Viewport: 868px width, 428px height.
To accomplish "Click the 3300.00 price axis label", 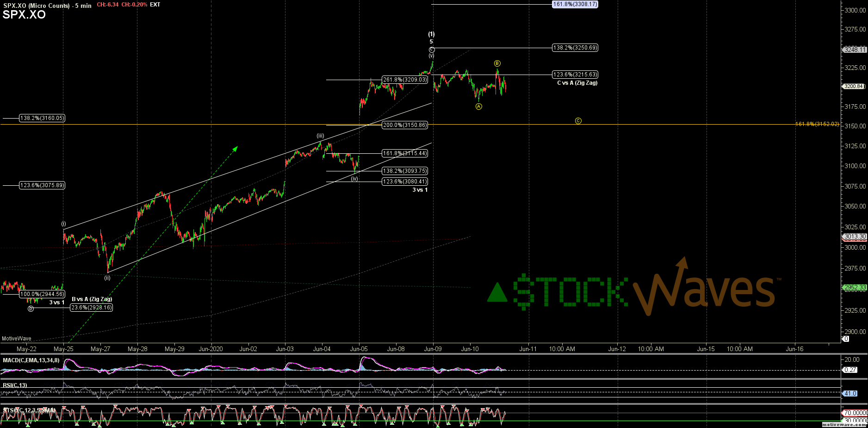I will (x=856, y=10).
